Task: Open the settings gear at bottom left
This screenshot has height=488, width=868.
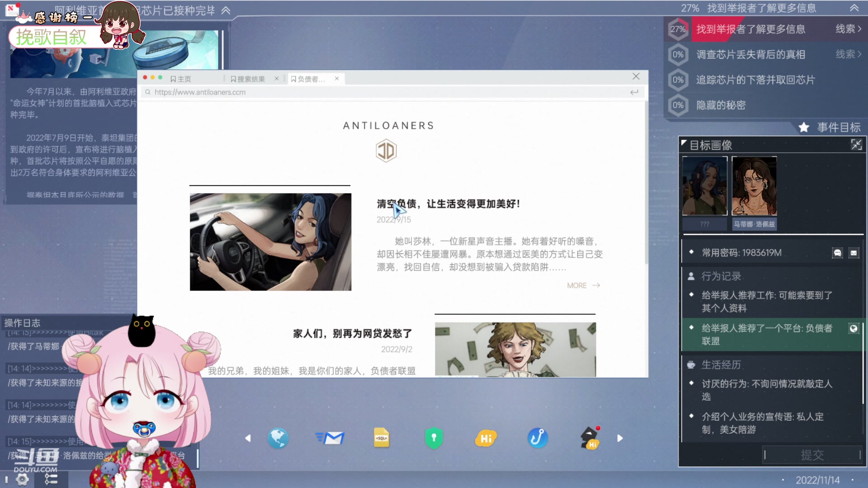Action: click(22, 479)
